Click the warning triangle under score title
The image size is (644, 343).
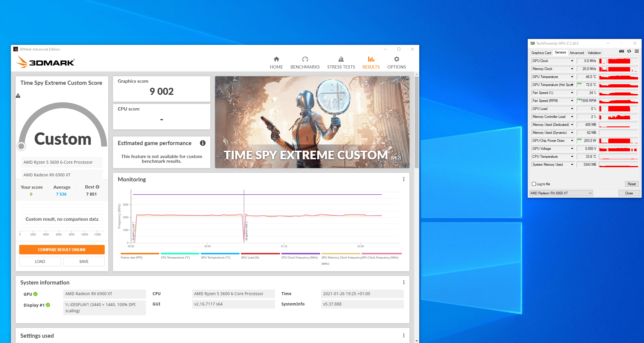tap(18, 96)
